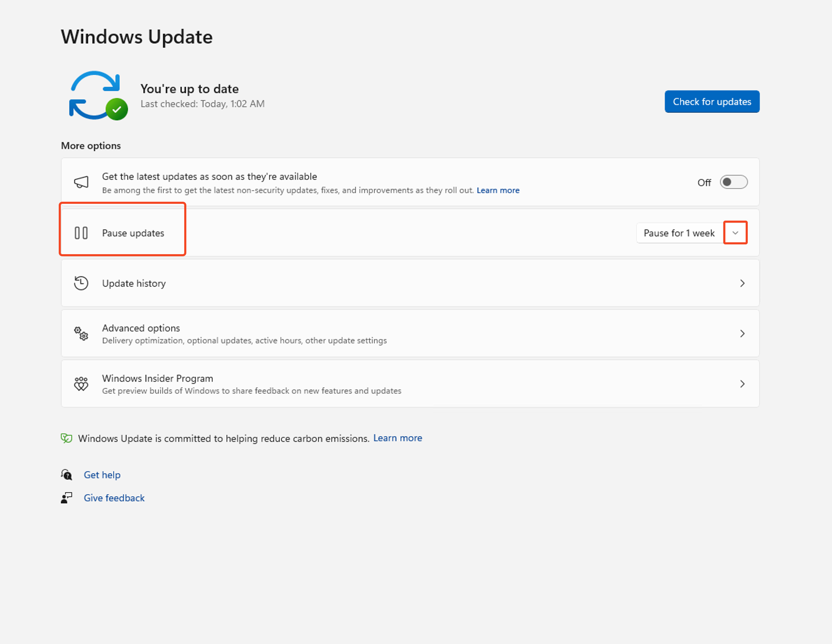
Task: Open the Give feedback link
Action: pos(114,498)
